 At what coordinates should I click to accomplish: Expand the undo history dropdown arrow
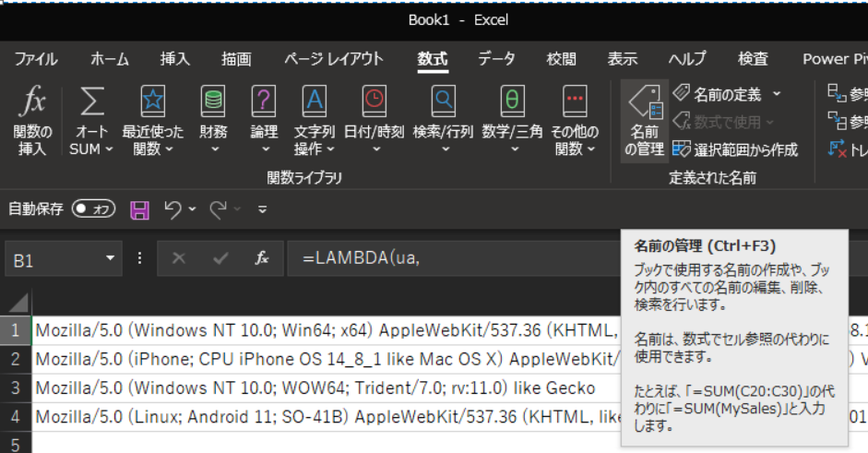(192, 209)
